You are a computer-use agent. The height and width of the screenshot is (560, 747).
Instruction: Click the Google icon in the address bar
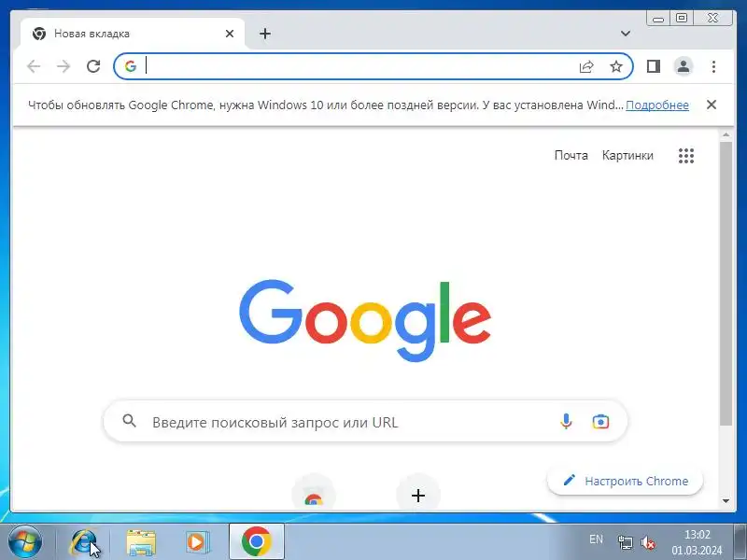(x=131, y=66)
